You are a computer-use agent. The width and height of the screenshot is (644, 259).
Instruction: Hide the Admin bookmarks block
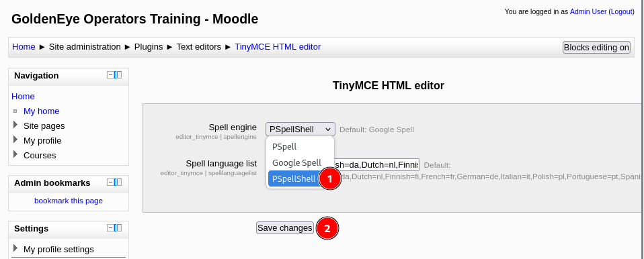(x=110, y=183)
